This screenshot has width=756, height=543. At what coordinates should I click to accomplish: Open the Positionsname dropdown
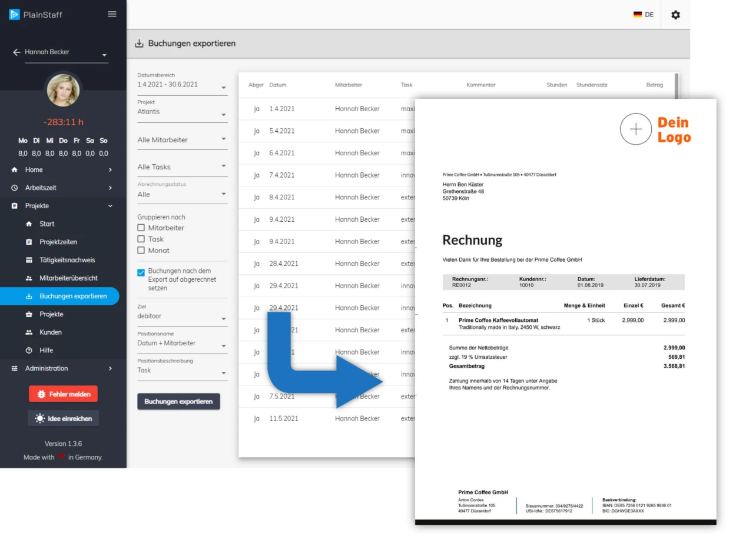[183, 342]
